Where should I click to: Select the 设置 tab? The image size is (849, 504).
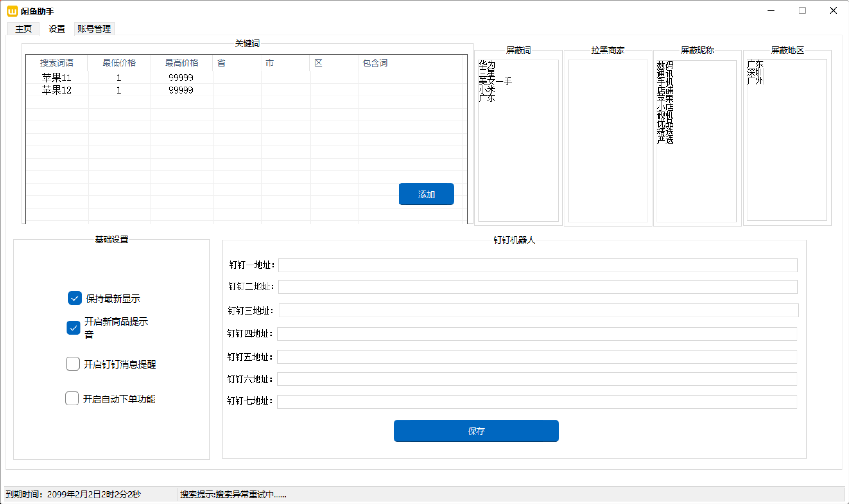click(57, 29)
